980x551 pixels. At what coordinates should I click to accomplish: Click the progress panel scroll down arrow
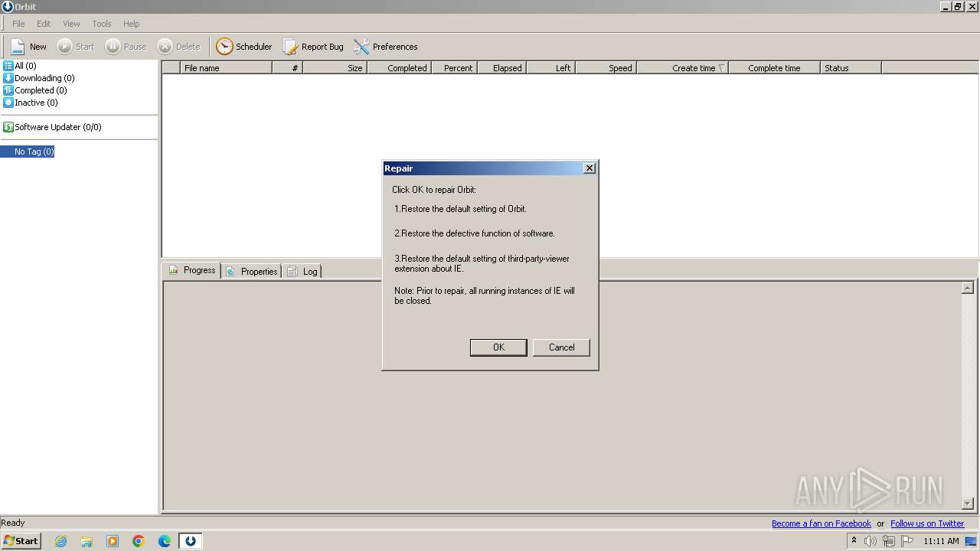coord(968,504)
